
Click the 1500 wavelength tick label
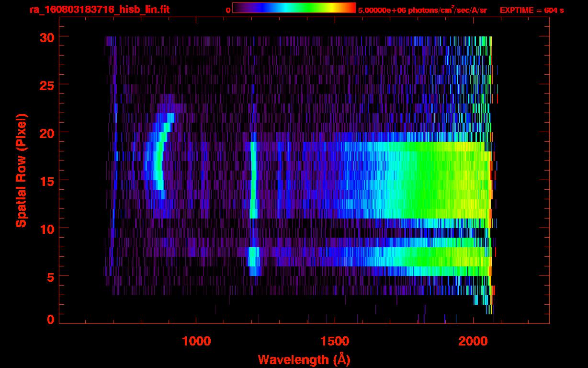point(335,341)
